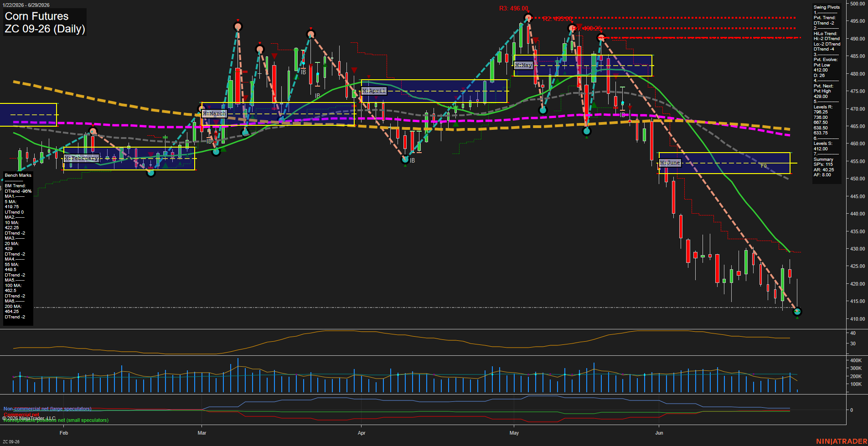Select the M:April monthly range label
Screen dimensions: 868x446
tap(374, 91)
